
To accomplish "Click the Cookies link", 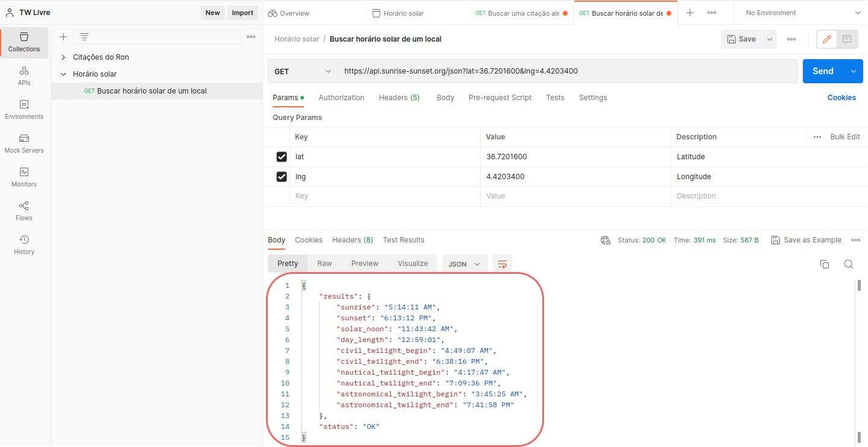I will click(x=841, y=98).
